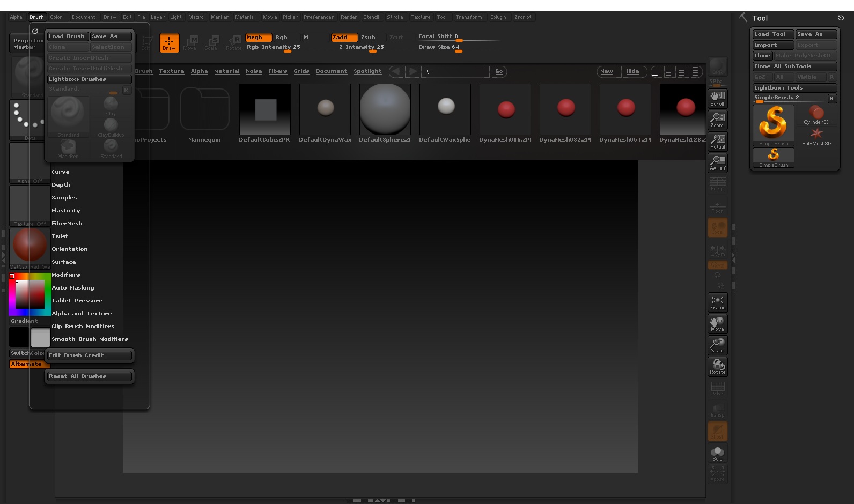Toggle the R button beside SimpleBrush slider
Image resolution: width=854 pixels, height=504 pixels.
[x=831, y=98]
